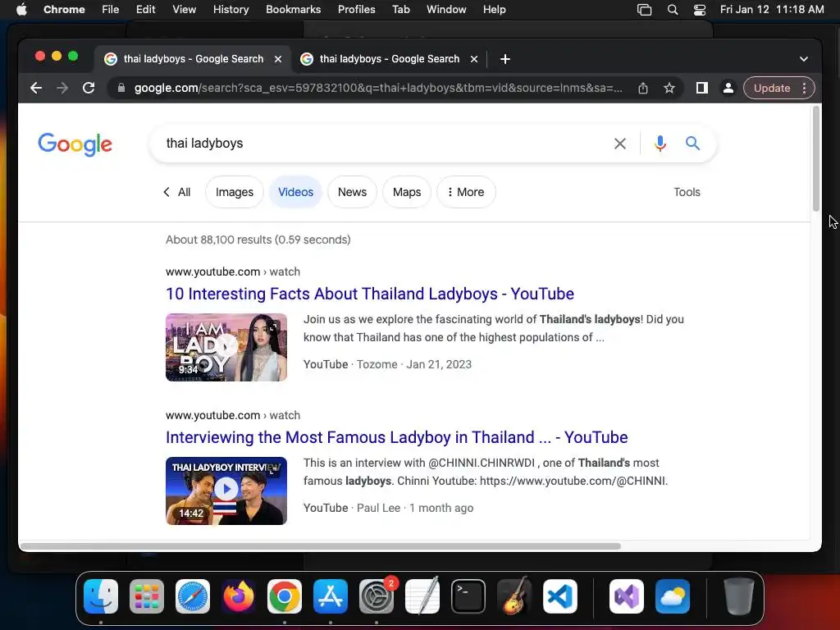Open the cloud weather app in dock
840x630 pixels.
click(x=673, y=596)
